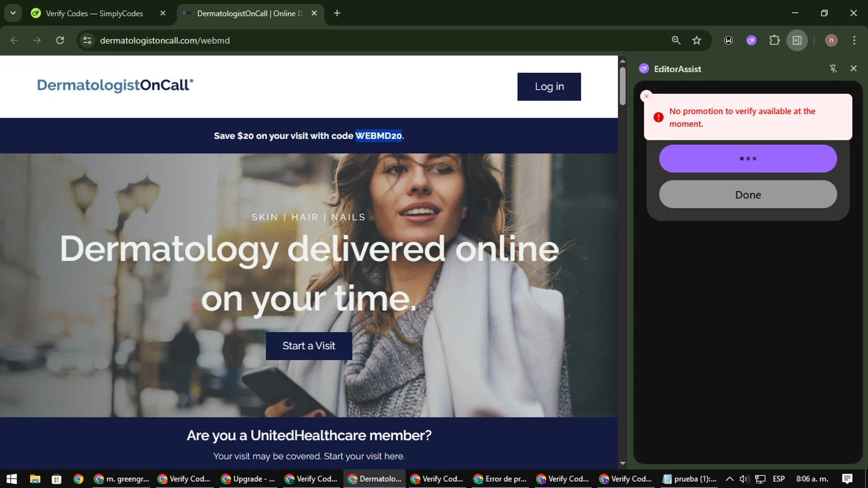
Task: Open the clock showing 8:06 a. m.
Action: [812, 479]
